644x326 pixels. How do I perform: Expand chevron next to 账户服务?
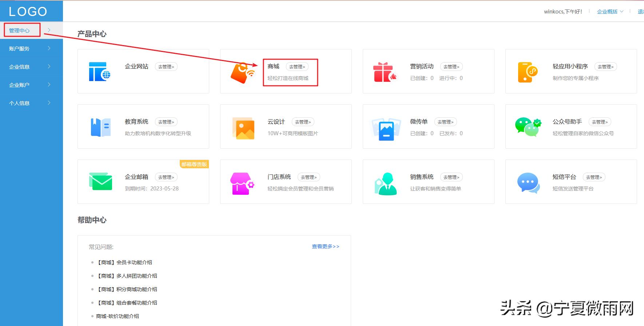[x=49, y=48]
